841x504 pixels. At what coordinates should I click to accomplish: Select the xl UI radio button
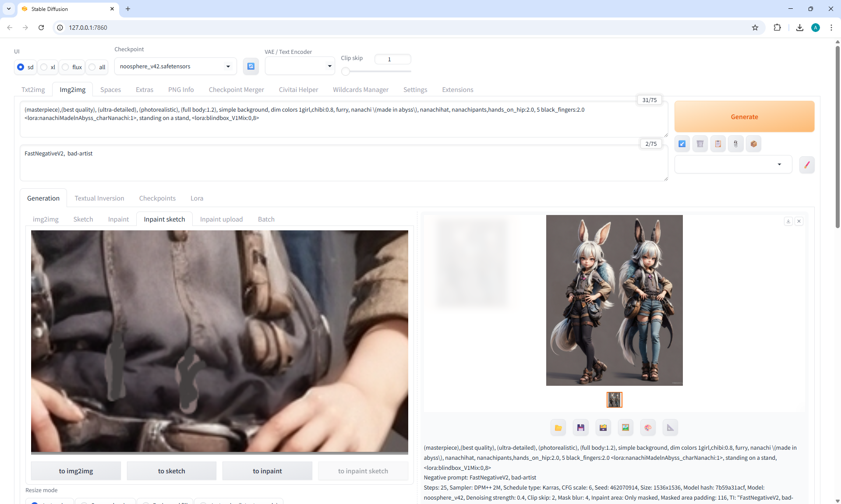click(x=44, y=67)
